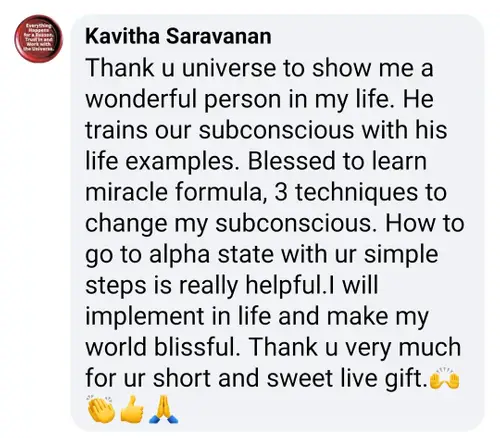
Task: Click the words 'miracle formula' in the comment
Action: (174, 192)
